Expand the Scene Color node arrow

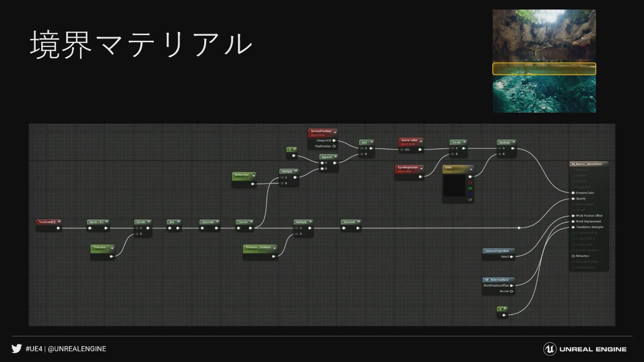[x=421, y=140]
